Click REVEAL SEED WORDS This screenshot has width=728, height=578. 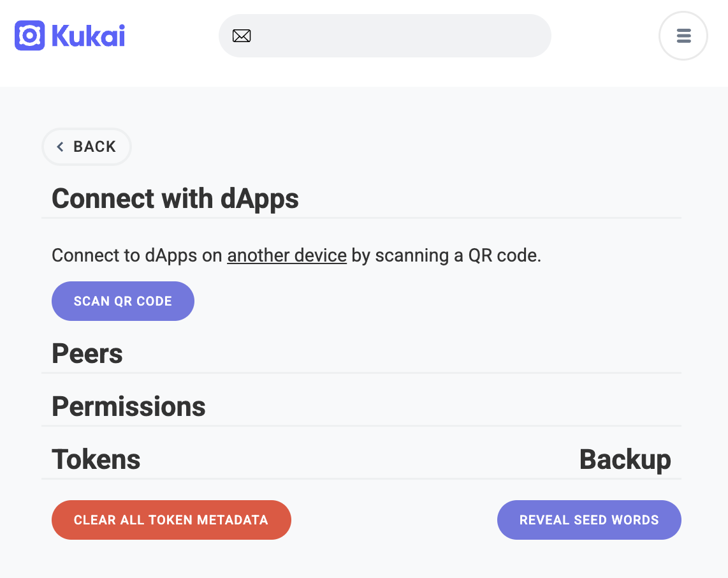click(588, 519)
